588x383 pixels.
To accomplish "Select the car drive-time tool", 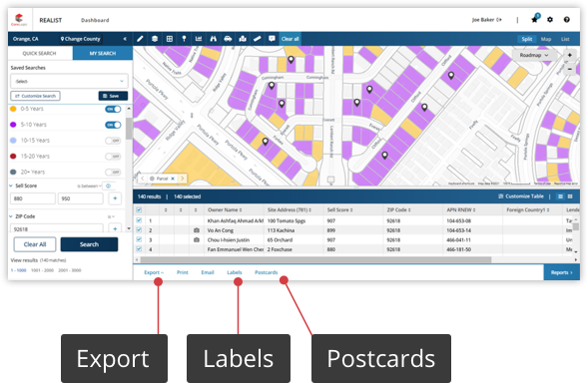I will [x=228, y=39].
